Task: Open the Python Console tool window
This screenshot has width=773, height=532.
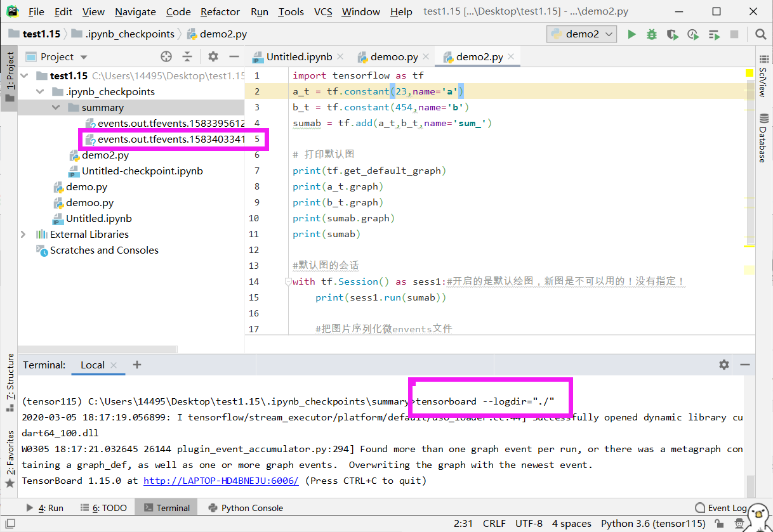Action: pyautogui.click(x=246, y=508)
